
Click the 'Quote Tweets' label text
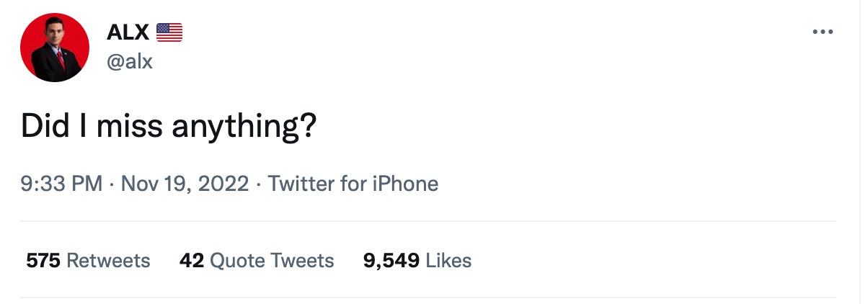pyautogui.click(x=272, y=260)
